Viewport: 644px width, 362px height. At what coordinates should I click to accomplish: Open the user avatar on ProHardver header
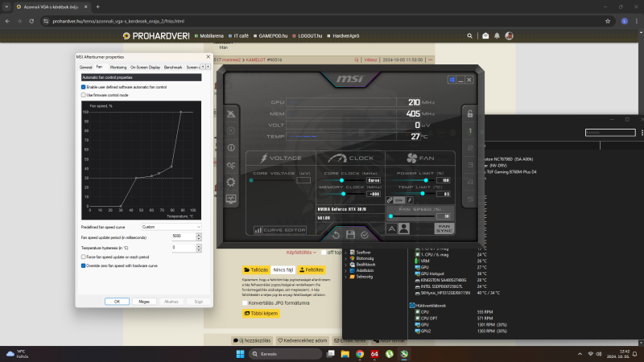click(509, 35)
